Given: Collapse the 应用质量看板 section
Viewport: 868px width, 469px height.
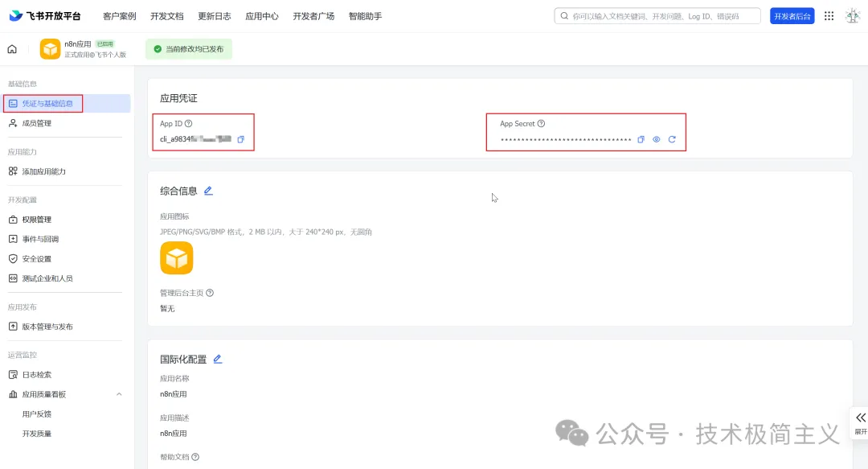Looking at the screenshot, I should pyautogui.click(x=119, y=394).
